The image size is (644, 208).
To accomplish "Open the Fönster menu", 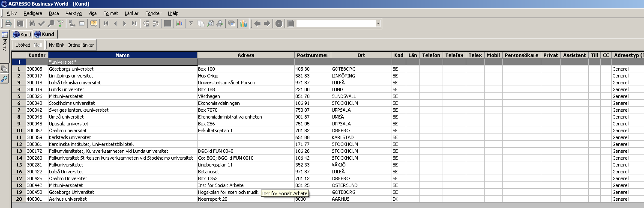I will [153, 13].
